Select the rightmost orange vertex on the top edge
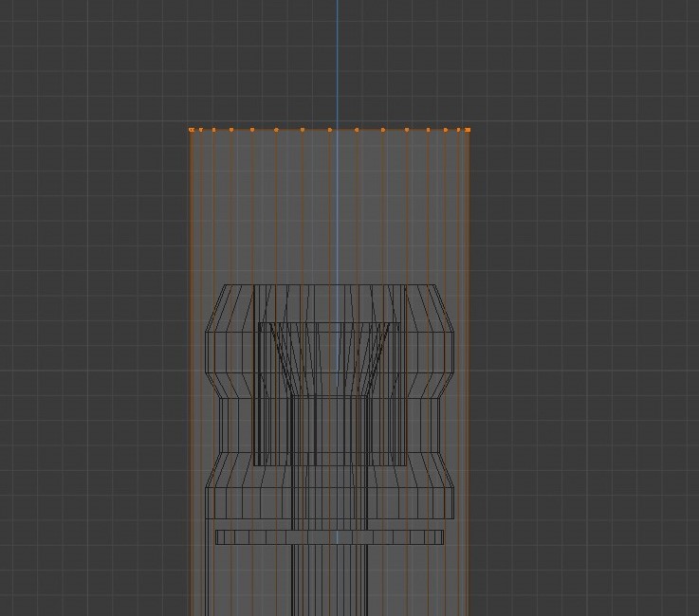Viewport: 699px width, 616px height. tap(468, 130)
